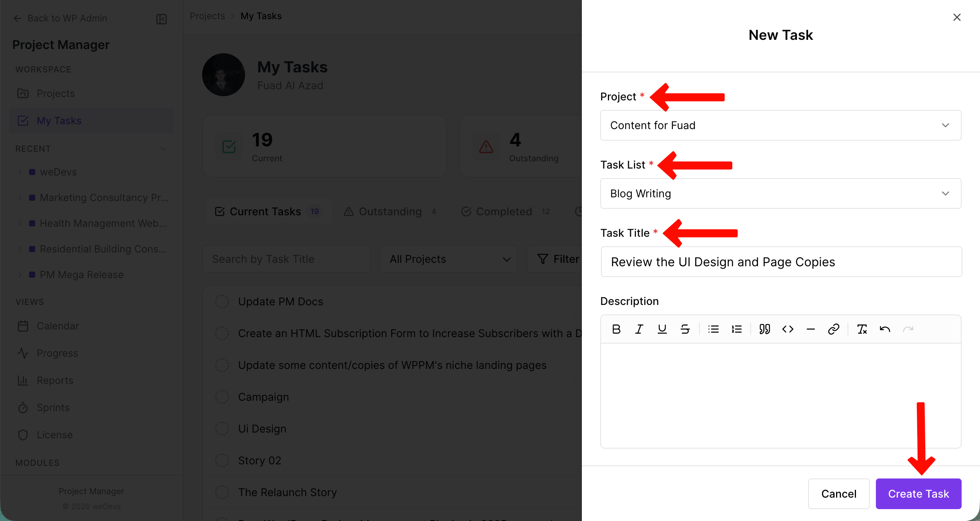Screen dimensions: 980x521
Task: Expand the weDevs project in Recent
Action: point(20,172)
